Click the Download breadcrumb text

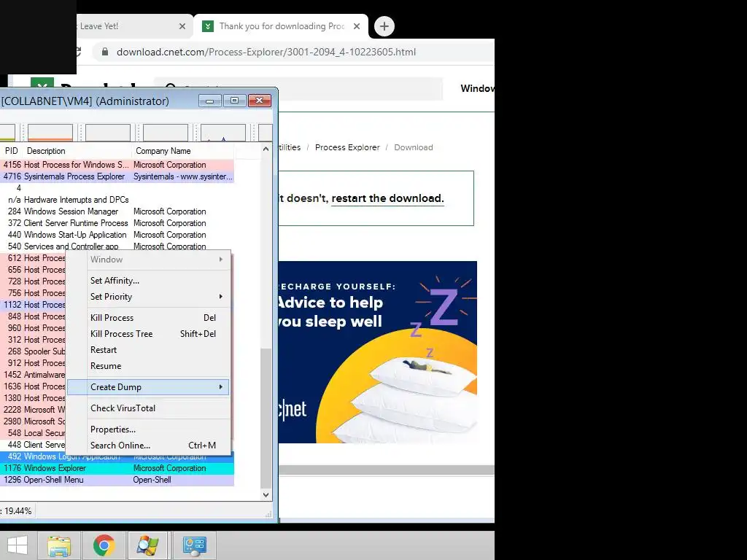413,147
